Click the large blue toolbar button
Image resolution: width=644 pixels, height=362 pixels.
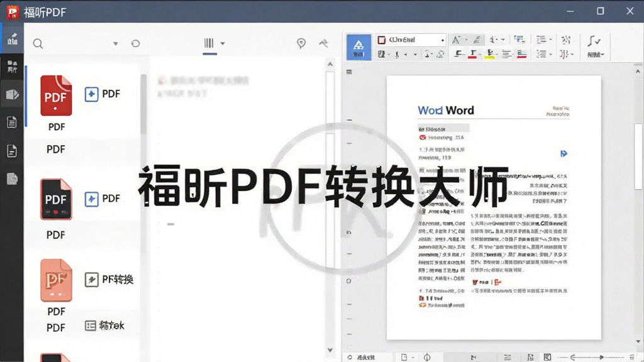point(358,47)
